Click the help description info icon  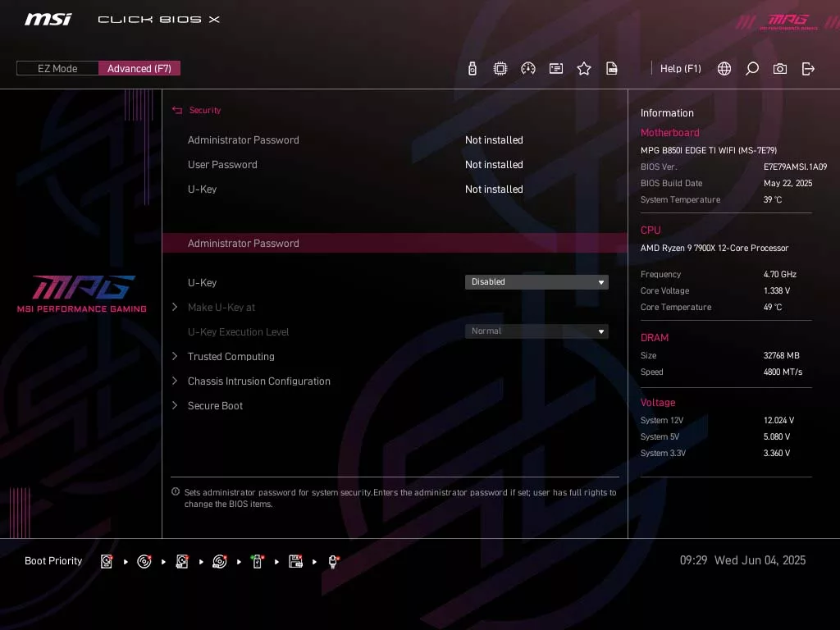tap(176, 492)
